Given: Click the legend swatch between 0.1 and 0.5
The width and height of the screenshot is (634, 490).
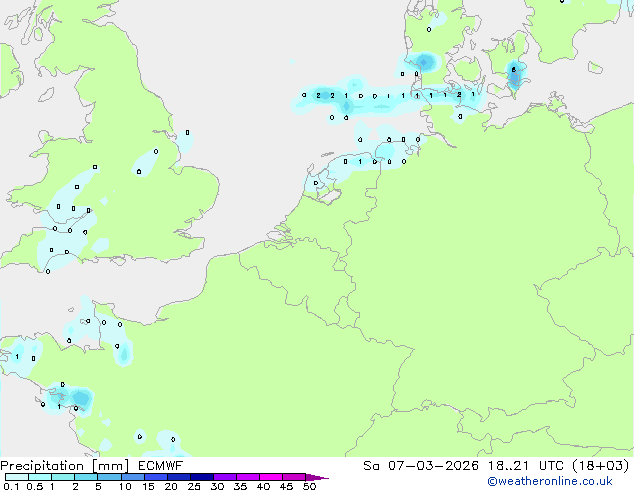Looking at the screenshot, I should point(17,477).
